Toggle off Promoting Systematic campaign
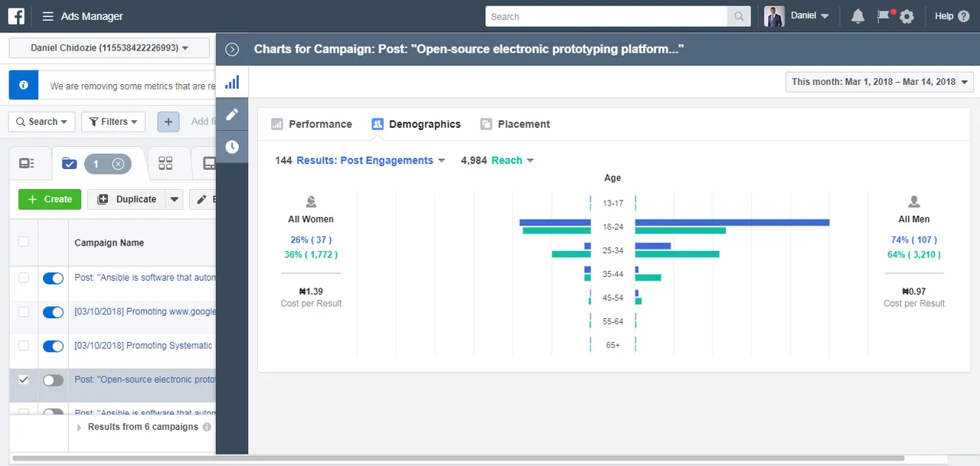980x466 pixels. tap(53, 346)
